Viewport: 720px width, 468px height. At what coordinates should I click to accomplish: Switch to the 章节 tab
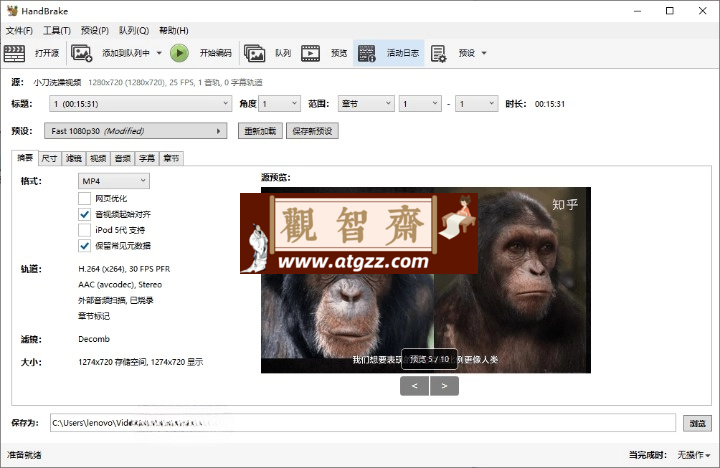tap(171, 158)
